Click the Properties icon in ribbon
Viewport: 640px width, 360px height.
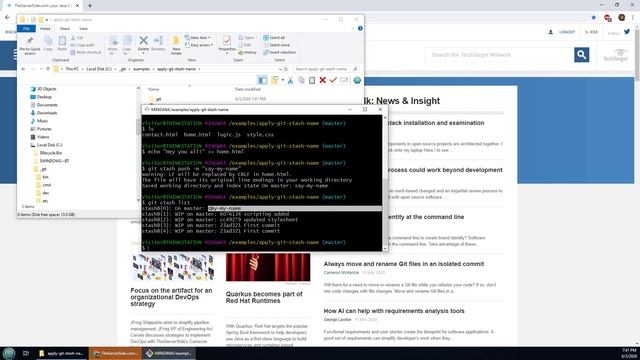(227, 40)
